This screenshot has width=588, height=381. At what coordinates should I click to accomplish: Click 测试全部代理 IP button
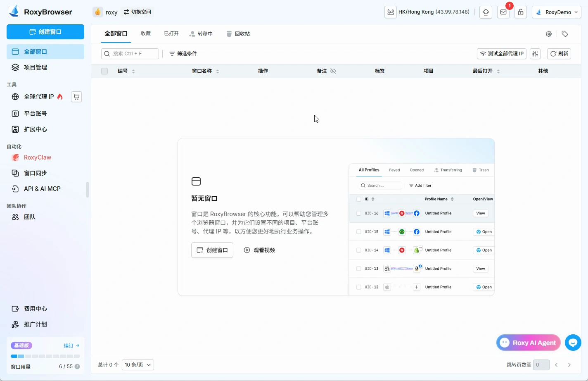pos(502,54)
